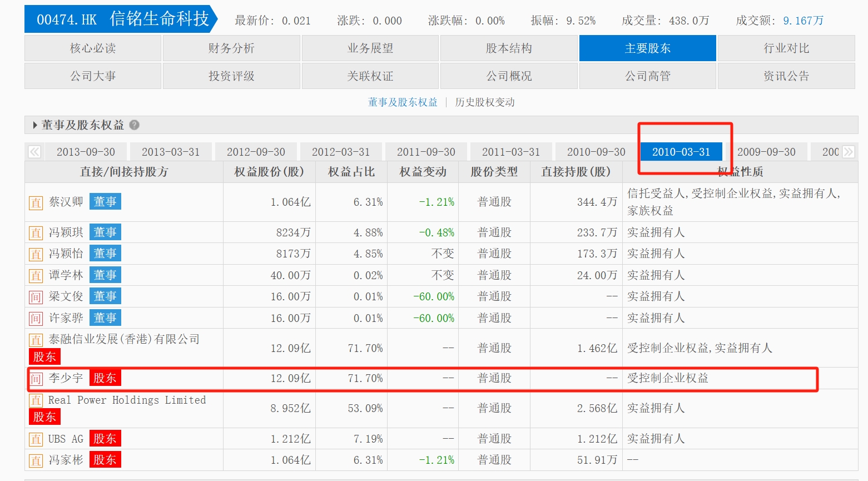Click the 直接持股(股) column header
The width and height of the screenshot is (868, 481).
point(576,172)
